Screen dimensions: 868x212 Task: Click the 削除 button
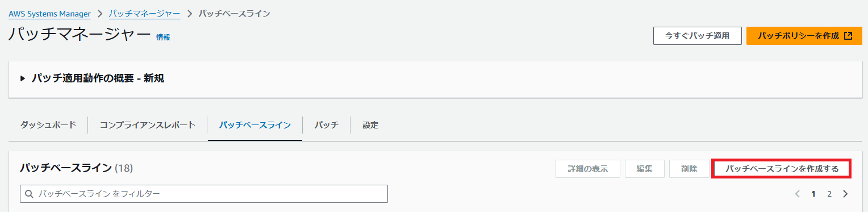coord(689,169)
